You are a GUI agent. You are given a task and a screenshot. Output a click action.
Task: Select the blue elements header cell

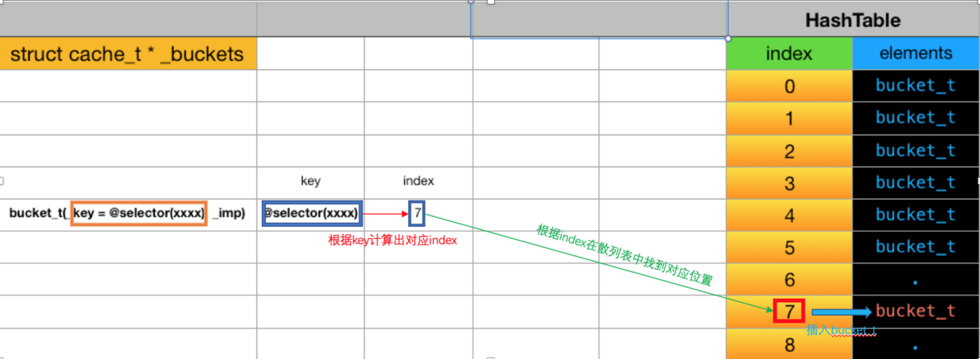pos(915,54)
